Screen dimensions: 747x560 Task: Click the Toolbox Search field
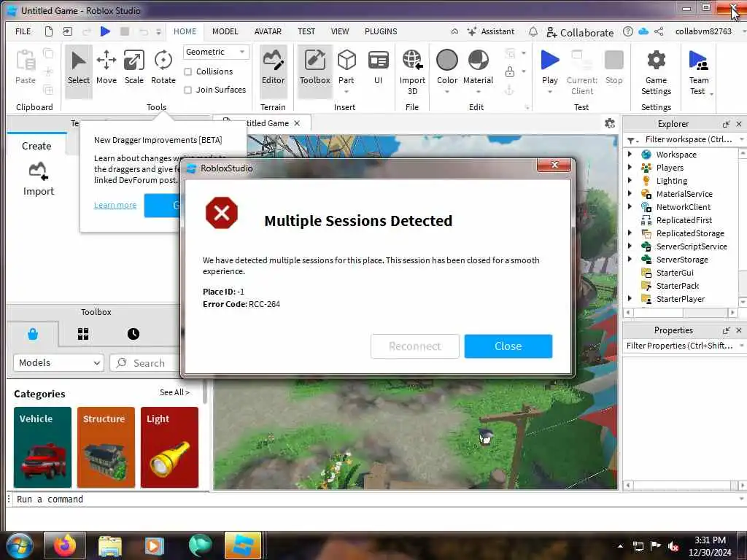(x=145, y=363)
